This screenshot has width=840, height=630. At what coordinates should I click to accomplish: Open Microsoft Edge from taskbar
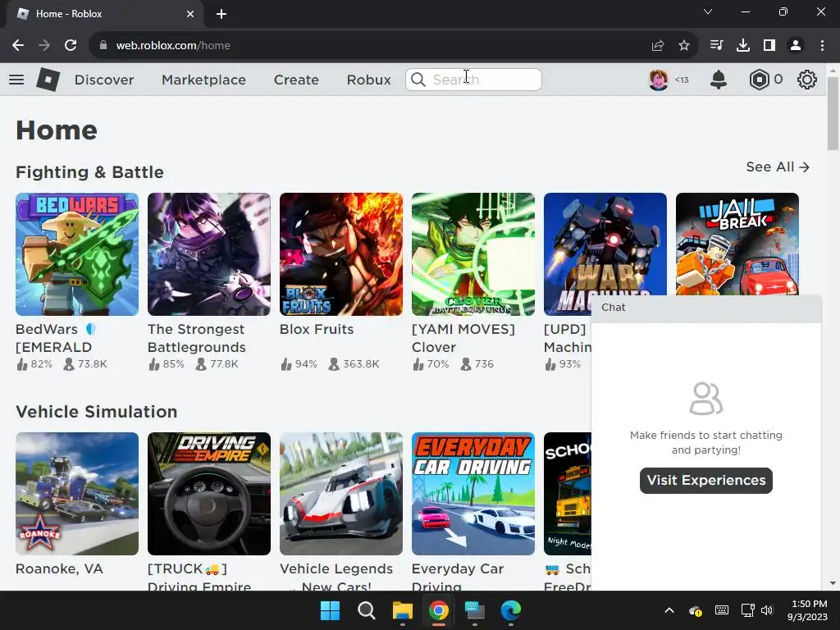(x=510, y=610)
